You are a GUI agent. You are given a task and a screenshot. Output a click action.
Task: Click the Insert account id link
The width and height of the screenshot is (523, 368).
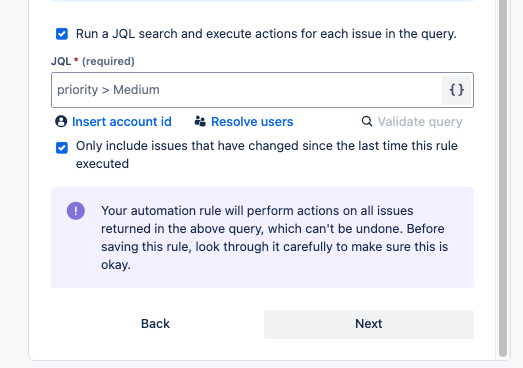[x=122, y=121]
